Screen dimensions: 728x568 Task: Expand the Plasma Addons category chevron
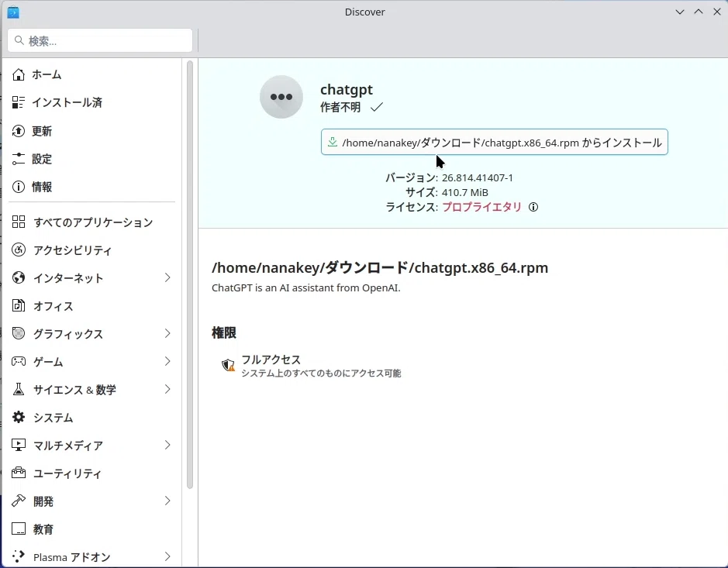click(167, 556)
